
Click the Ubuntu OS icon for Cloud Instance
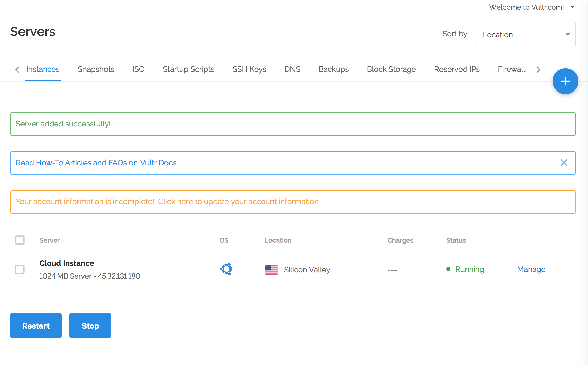click(226, 269)
